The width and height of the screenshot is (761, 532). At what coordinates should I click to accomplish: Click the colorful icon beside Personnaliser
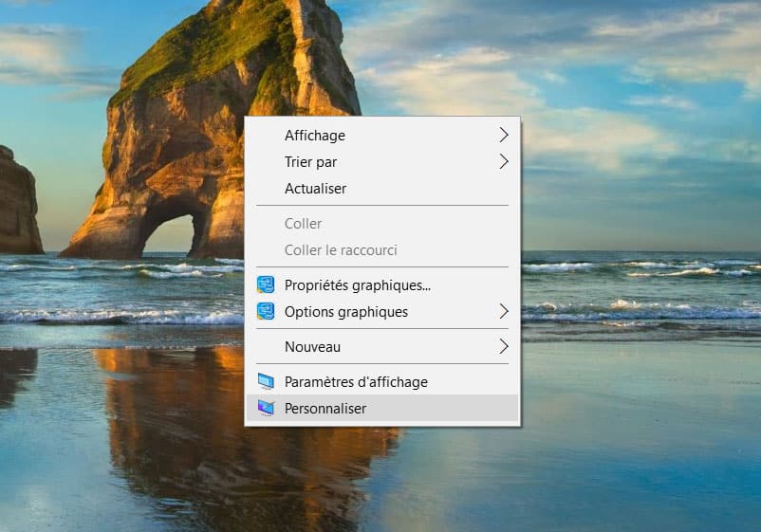pos(266,409)
